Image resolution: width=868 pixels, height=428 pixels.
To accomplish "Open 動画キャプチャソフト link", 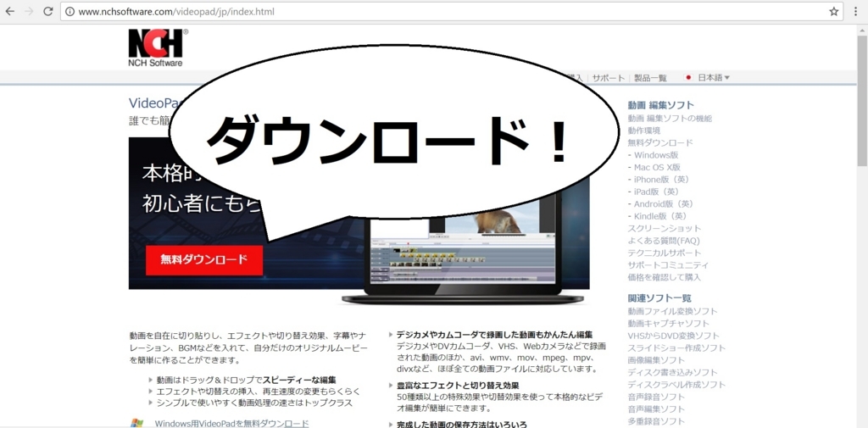I will [x=668, y=324].
